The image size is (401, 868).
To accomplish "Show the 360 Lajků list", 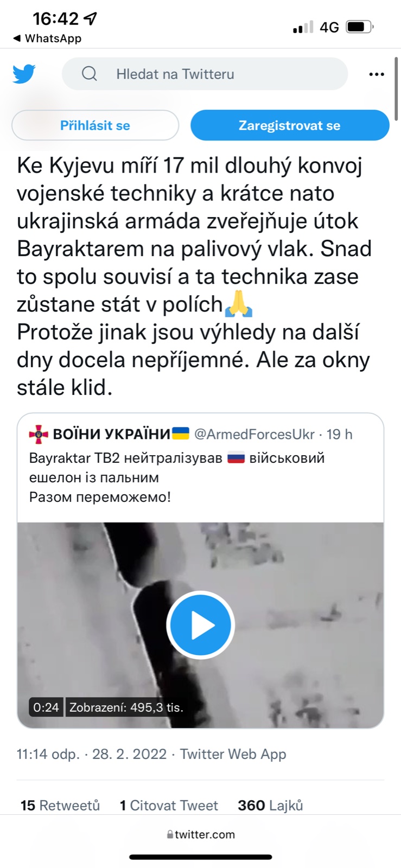I will (x=270, y=806).
